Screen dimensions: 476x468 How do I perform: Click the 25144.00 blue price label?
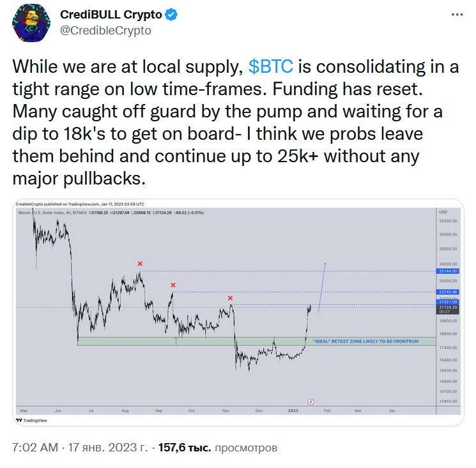(x=448, y=271)
